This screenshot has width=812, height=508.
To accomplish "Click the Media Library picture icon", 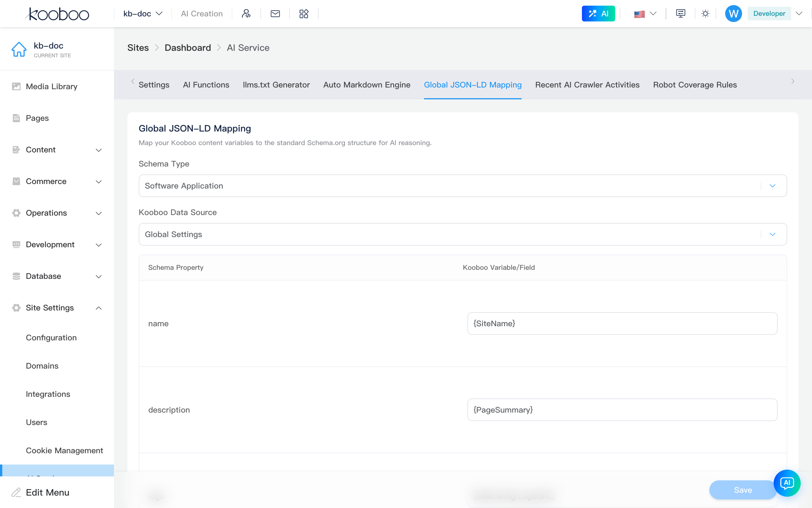I will [x=16, y=86].
